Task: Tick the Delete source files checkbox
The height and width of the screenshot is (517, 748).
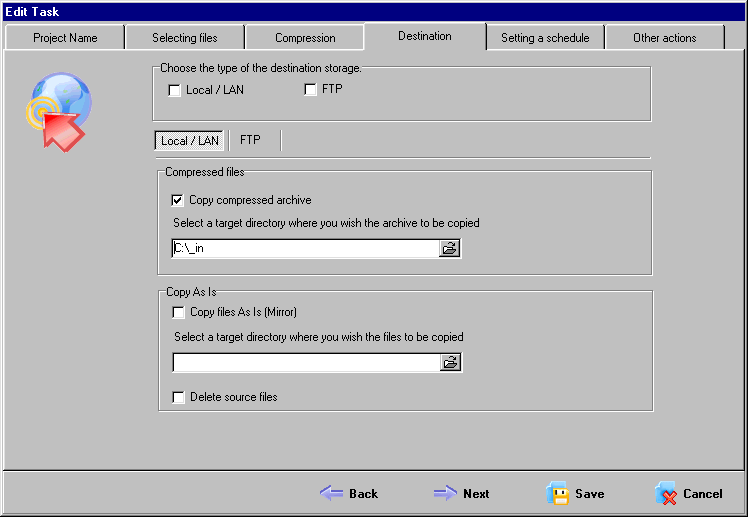Action: tap(178, 397)
